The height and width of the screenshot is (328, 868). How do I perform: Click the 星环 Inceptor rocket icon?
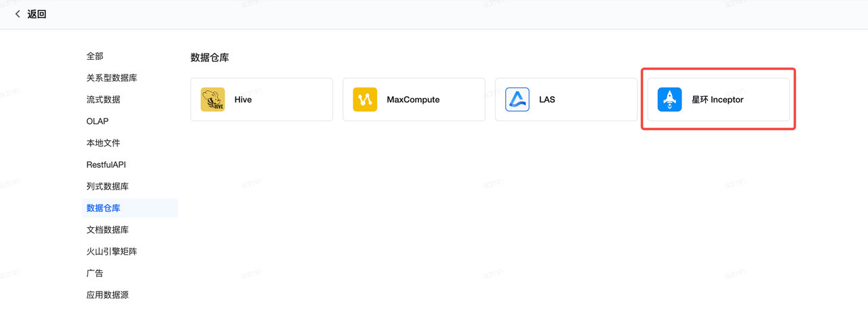click(669, 100)
